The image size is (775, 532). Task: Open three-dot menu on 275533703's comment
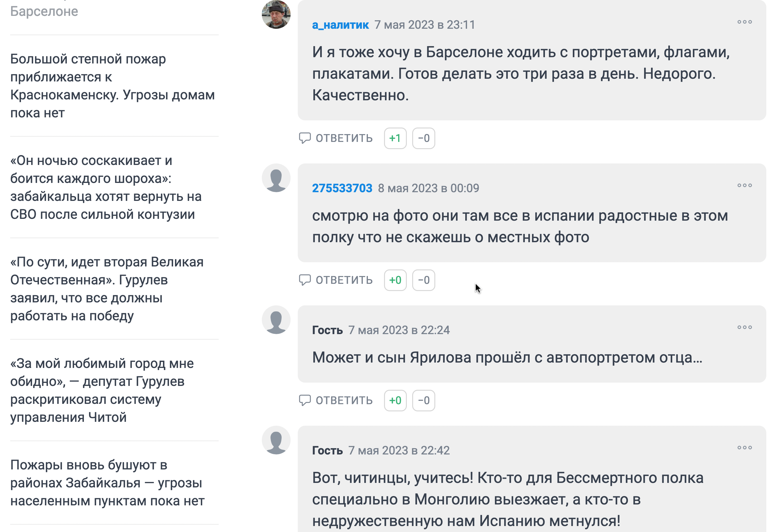point(744,185)
